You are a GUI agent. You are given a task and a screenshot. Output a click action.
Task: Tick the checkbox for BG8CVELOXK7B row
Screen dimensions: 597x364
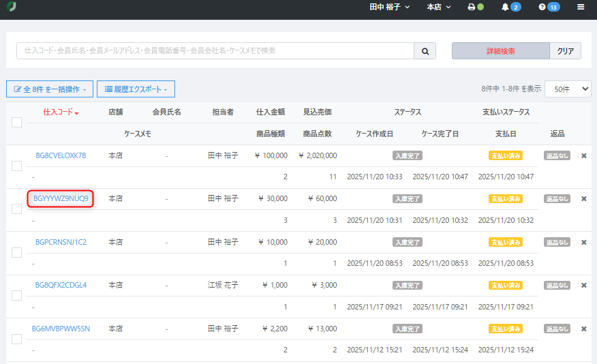[x=17, y=166]
